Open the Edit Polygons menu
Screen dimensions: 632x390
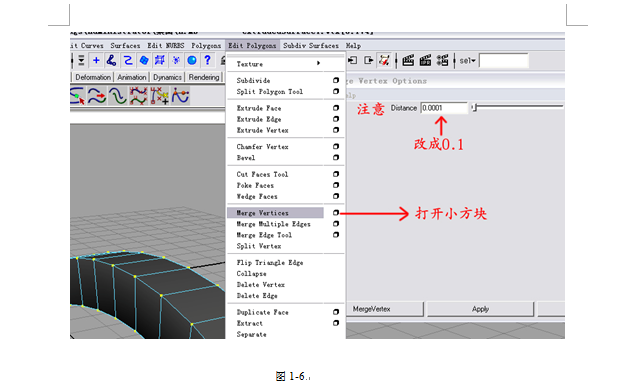pyautogui.click(x=252, y=46)
